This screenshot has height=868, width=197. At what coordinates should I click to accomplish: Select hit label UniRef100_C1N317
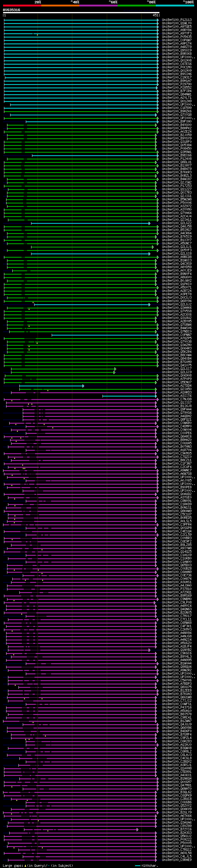click(x=177, y=78)
